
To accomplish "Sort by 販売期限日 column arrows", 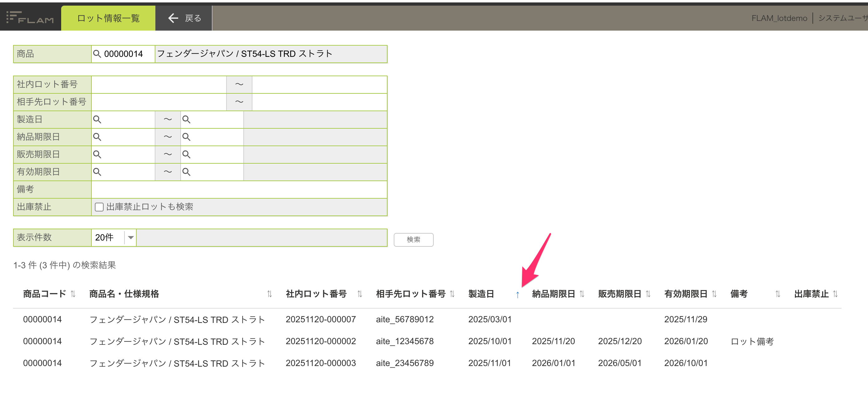I will (648, 294).
